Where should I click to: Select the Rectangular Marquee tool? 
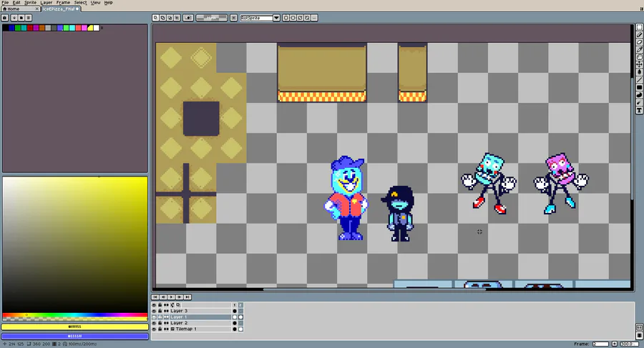coord(640,27)
